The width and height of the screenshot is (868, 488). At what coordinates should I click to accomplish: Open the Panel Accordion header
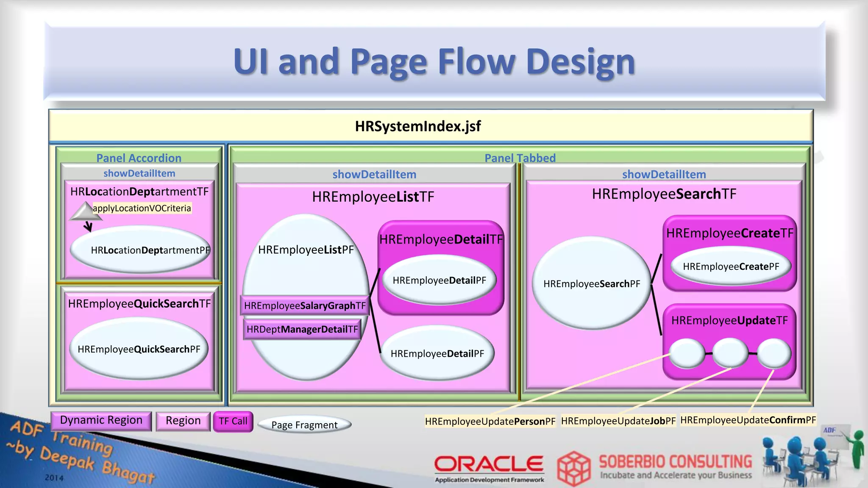click(139, 158)
